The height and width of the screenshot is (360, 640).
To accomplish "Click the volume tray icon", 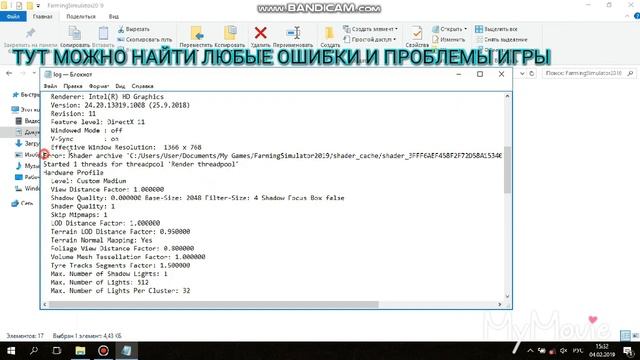I will click(x=563, y=351).
